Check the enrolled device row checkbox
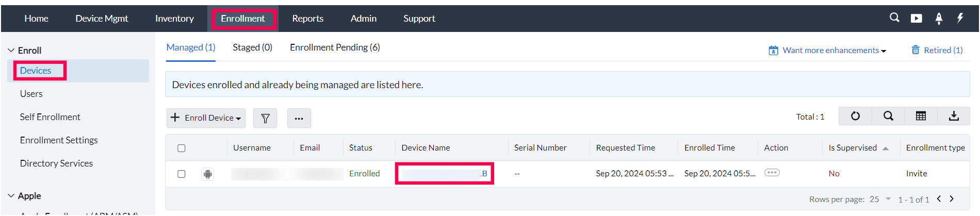980x216 pixels. (x=182, y=174)
